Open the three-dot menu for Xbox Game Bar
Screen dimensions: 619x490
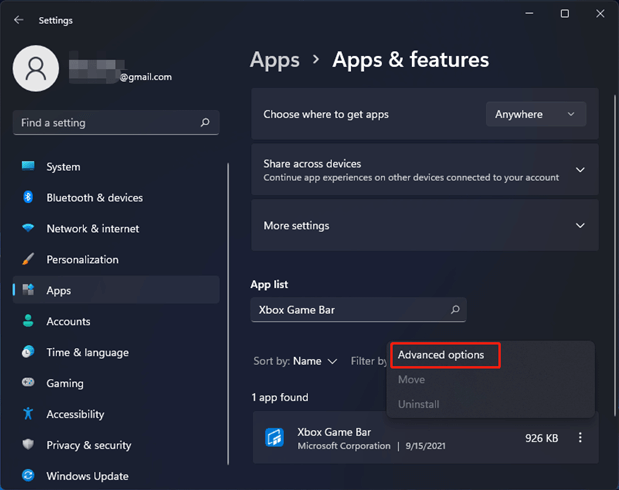(x=580, y=437)
